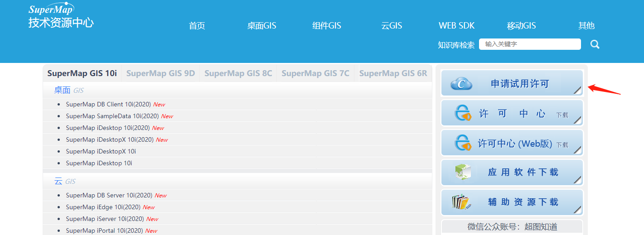
Task: Open SuperMap iEdge 10i(2020) link
Action: (x=103, y=207)
